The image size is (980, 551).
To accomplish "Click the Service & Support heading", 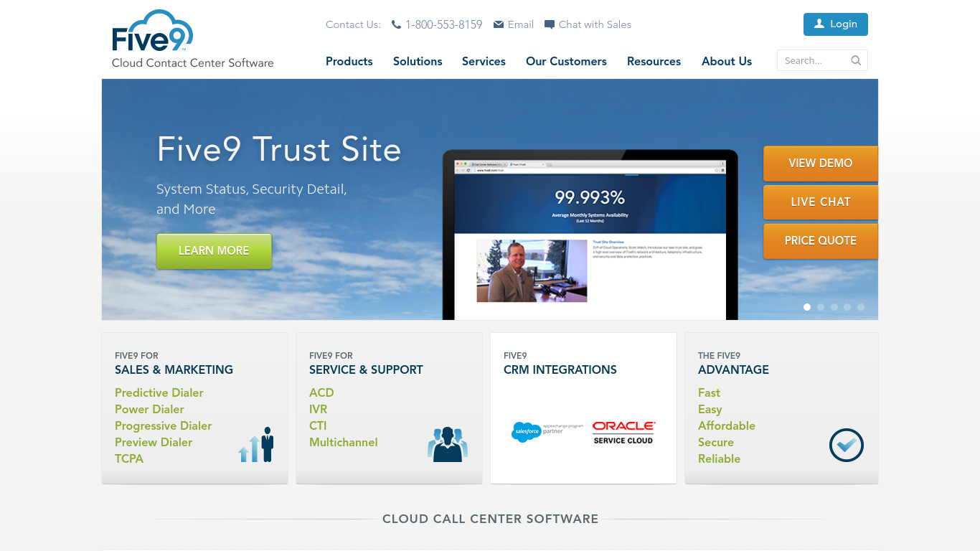I will [366, 369].
